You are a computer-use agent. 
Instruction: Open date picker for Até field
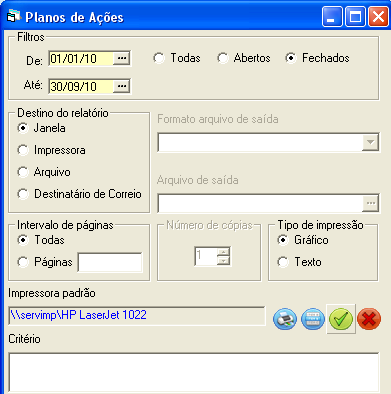[x=122, y=86]
